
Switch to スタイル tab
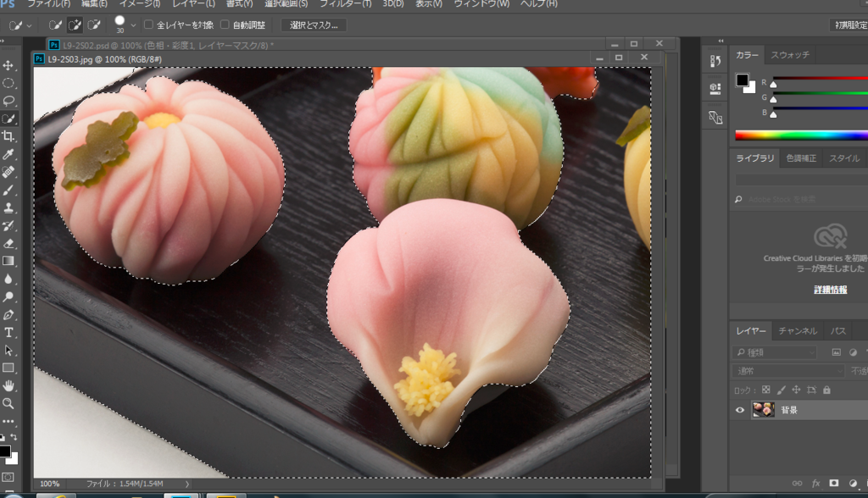coord(844,158)
